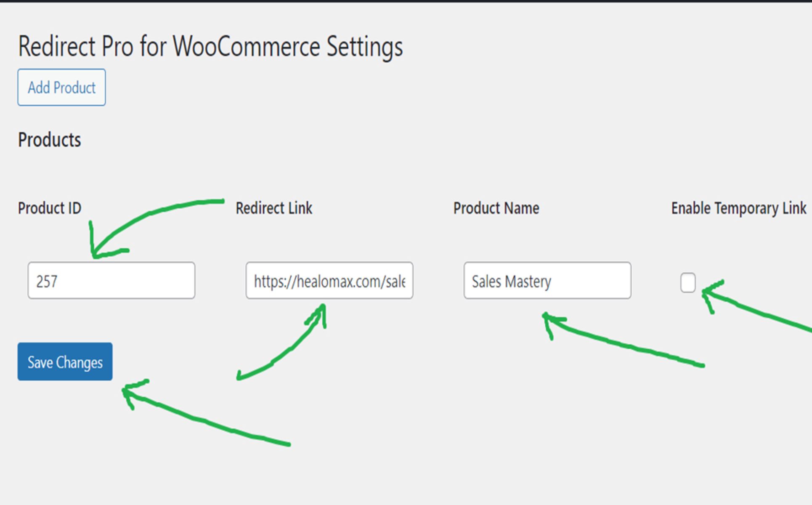This screenshot has height=505, width=812.
Task: Focus the Product ID field containing 257
Action: 111,281
